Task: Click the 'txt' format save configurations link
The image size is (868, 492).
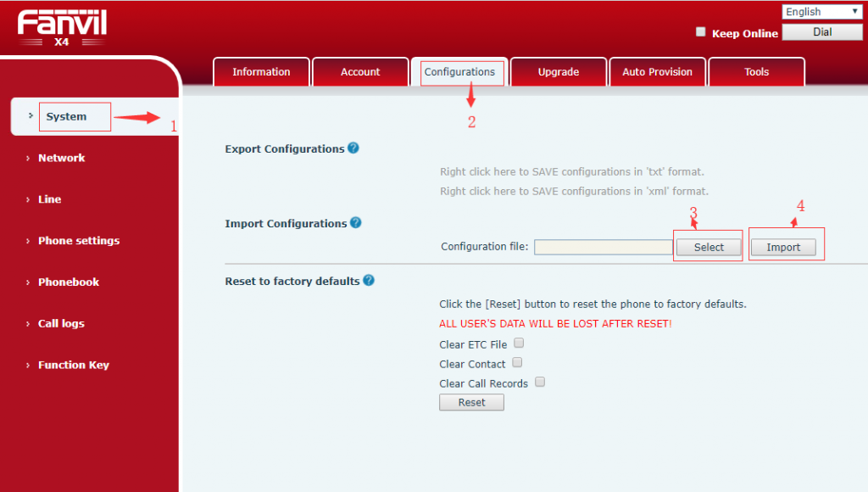Action: point(571,172)
